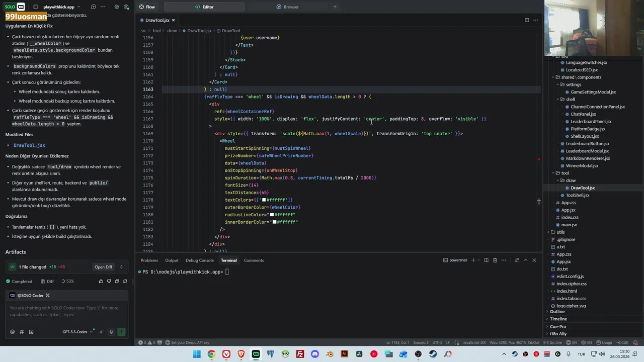
Task: Focus the SOLO Coder chat input field
Action: [67, 311]
